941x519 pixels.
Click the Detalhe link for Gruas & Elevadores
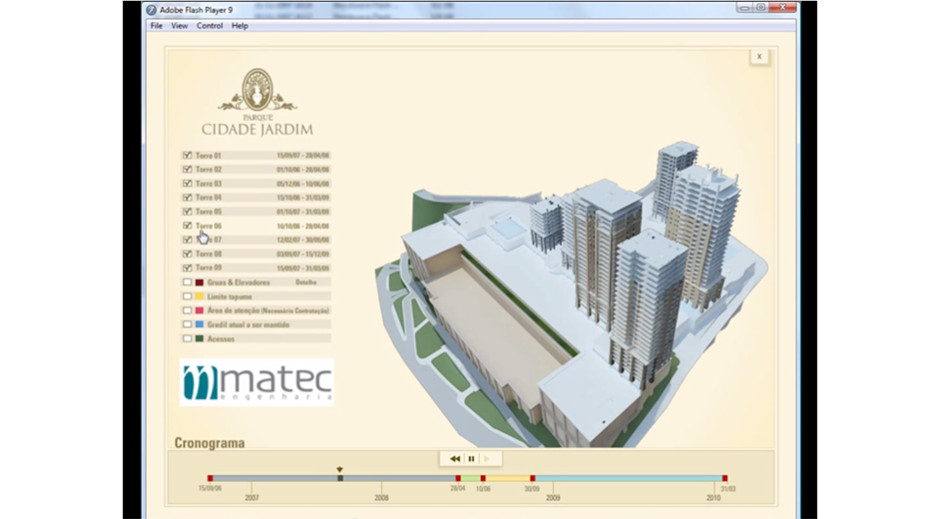coord(306,283)
